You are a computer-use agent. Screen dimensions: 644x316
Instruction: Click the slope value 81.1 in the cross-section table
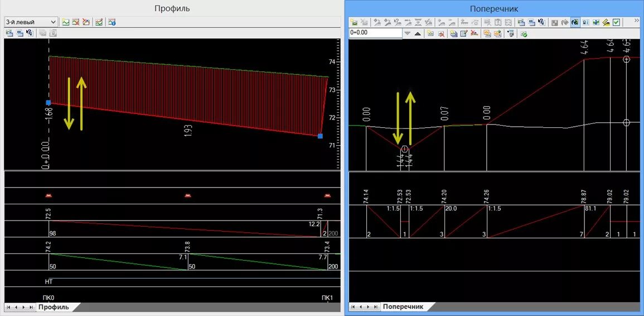tap(590, 209)
